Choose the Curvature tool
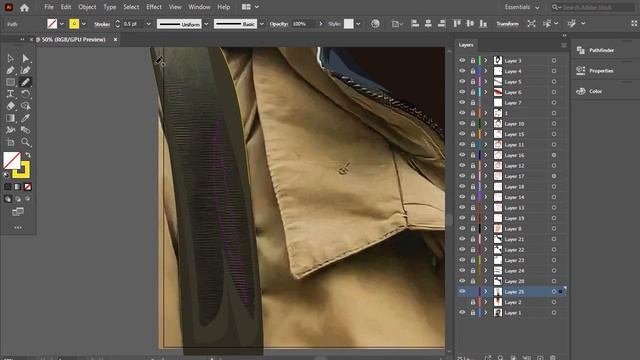The height and width of the screenshot is (360, 640). [x=25, y=70]
